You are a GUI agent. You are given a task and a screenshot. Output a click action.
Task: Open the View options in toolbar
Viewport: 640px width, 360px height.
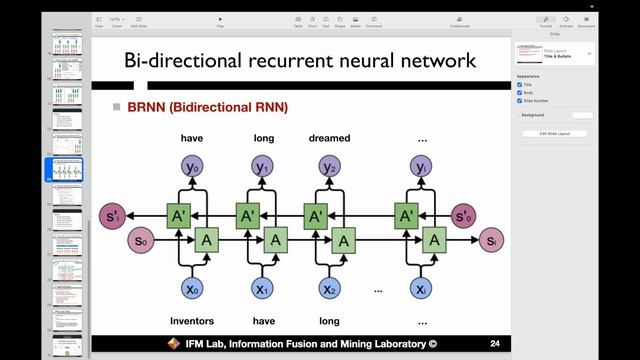tap(99, 22)
